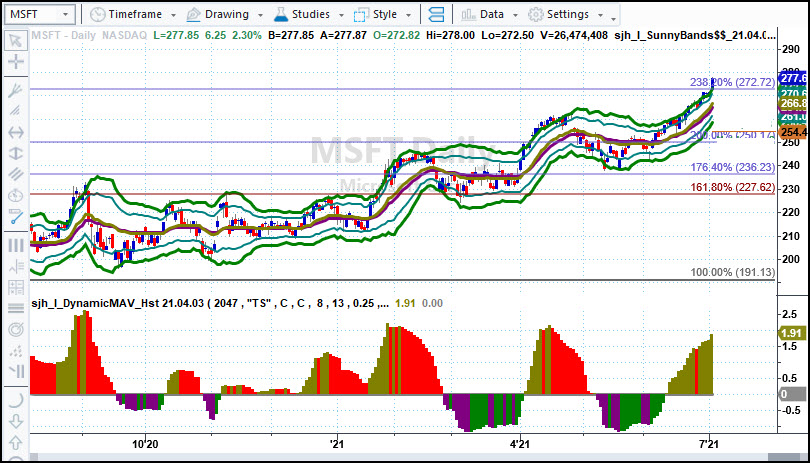Click the Data bar-chart icon
Image resolution: width=810 pixels, height=463 pixels.
(469, 14)
